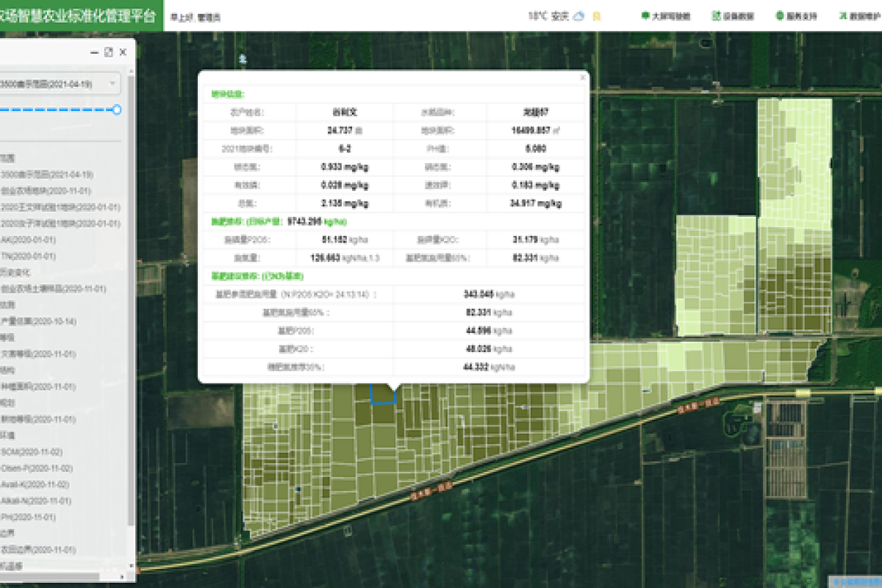The height and width of the screenshot is (588, 882).
Task: Select the Olsen-P(2020-11-02) layer
Action: (36, 468)
